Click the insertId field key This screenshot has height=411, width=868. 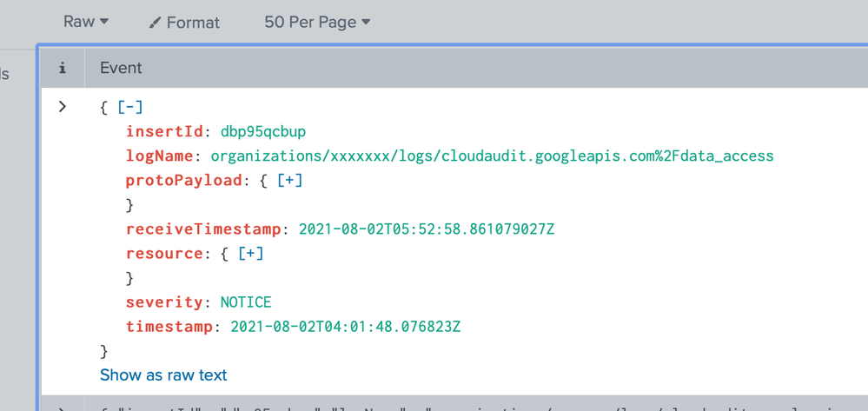pos(164,131)
